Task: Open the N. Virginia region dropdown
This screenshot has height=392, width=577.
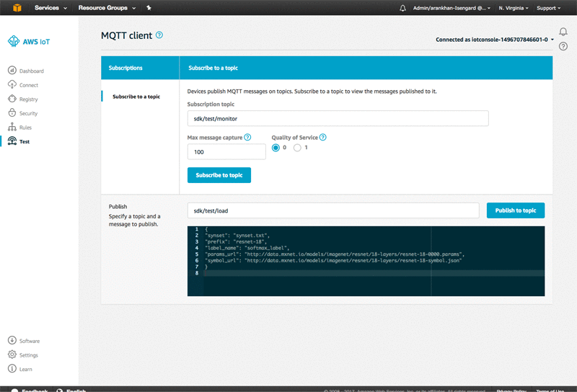Action: (514, 8)
